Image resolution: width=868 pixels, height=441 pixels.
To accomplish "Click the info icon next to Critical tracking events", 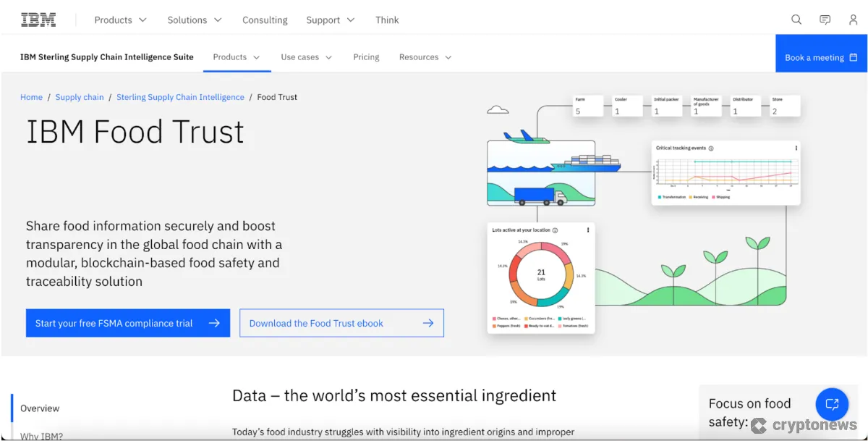I will [x=711, y=148].
